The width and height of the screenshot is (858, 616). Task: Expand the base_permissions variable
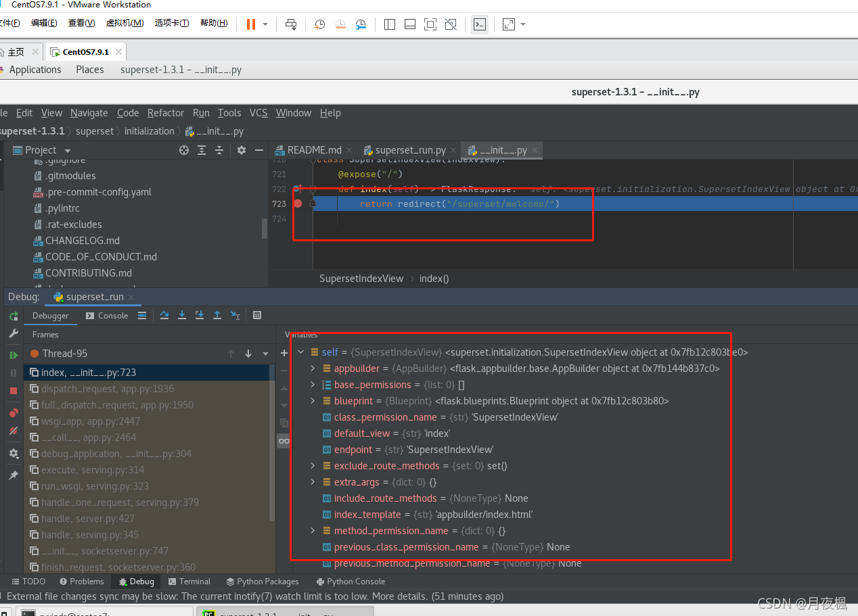point(313,385)
